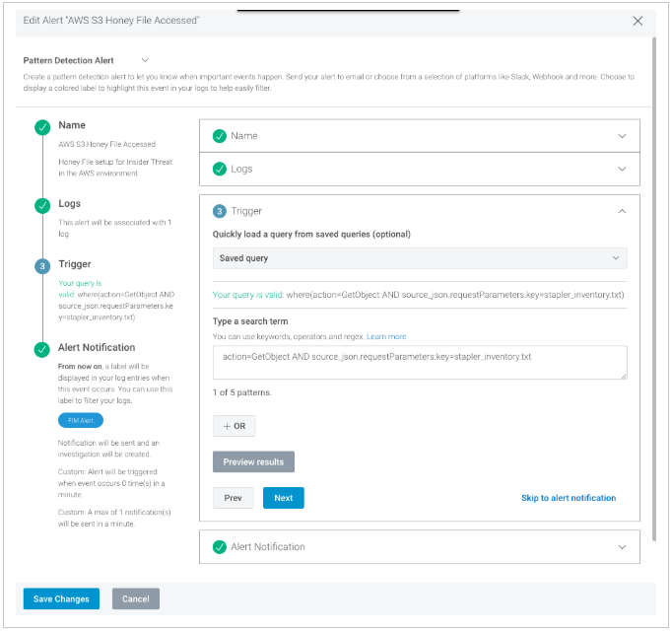The height and width of the screenshot is (632, 672).
Task: Click the Skip to alert notification link
Action: click(x=569, y=498)
